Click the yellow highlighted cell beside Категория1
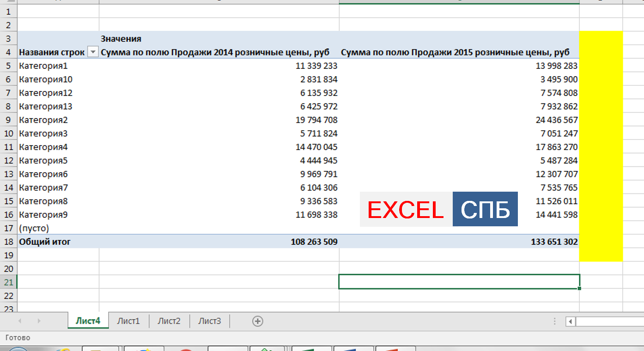The height and width of the screenshot is (351, 644). [601, 66]
